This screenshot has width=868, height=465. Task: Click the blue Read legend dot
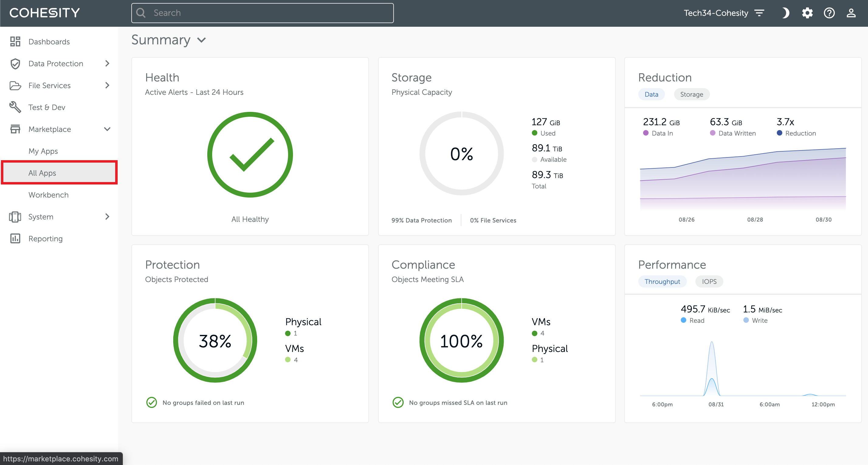pyautogui.click(x=683, y=320)
